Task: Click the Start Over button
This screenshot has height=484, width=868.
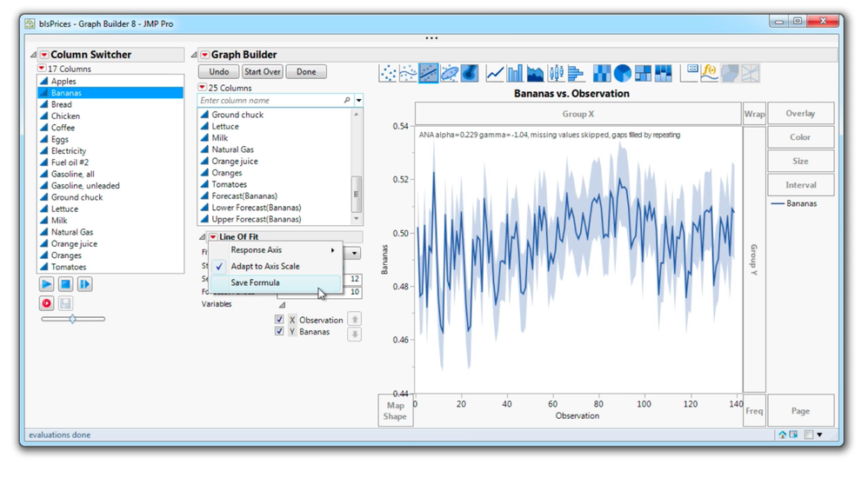Action: [262, 72]
